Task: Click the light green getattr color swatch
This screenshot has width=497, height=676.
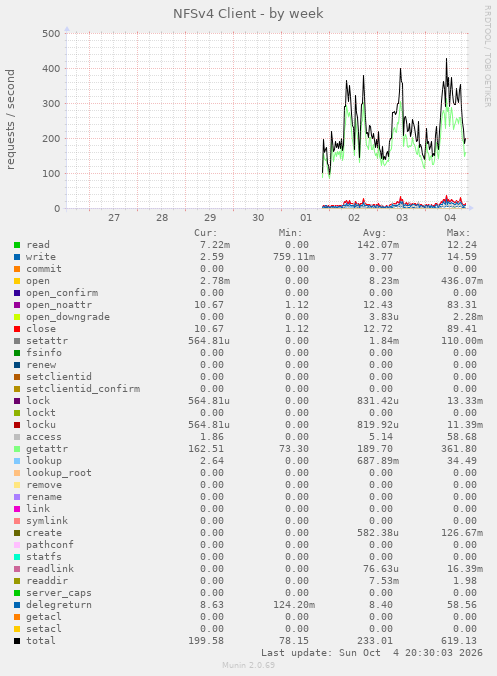Action: 17,449
